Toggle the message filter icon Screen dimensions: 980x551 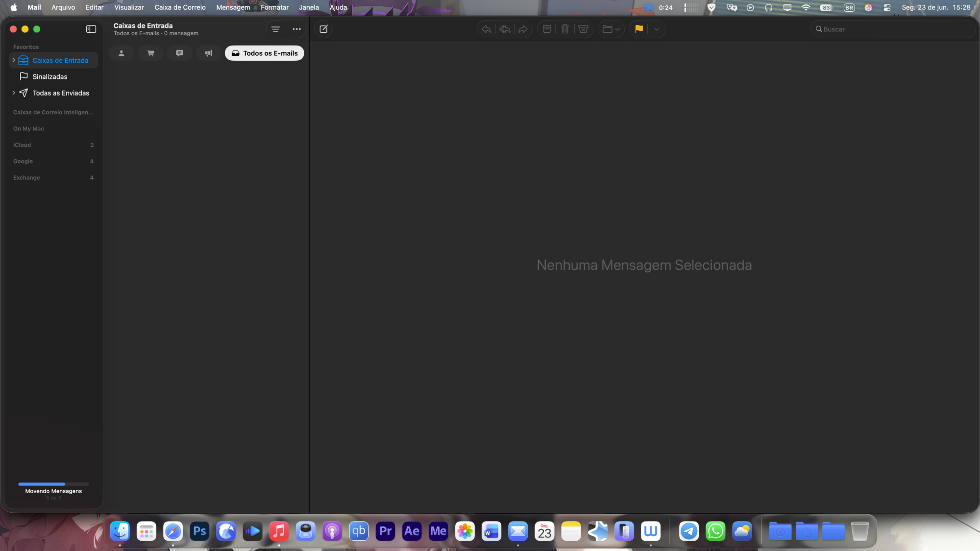pos(275,29)
